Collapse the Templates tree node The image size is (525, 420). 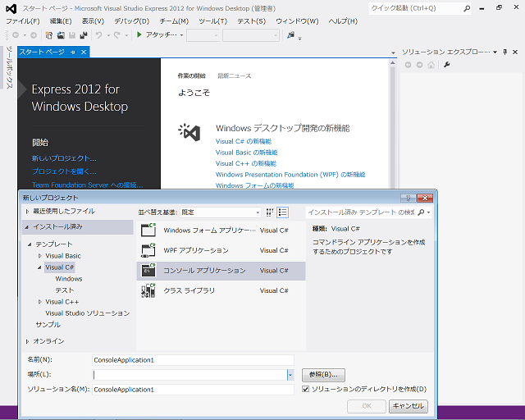30,244
